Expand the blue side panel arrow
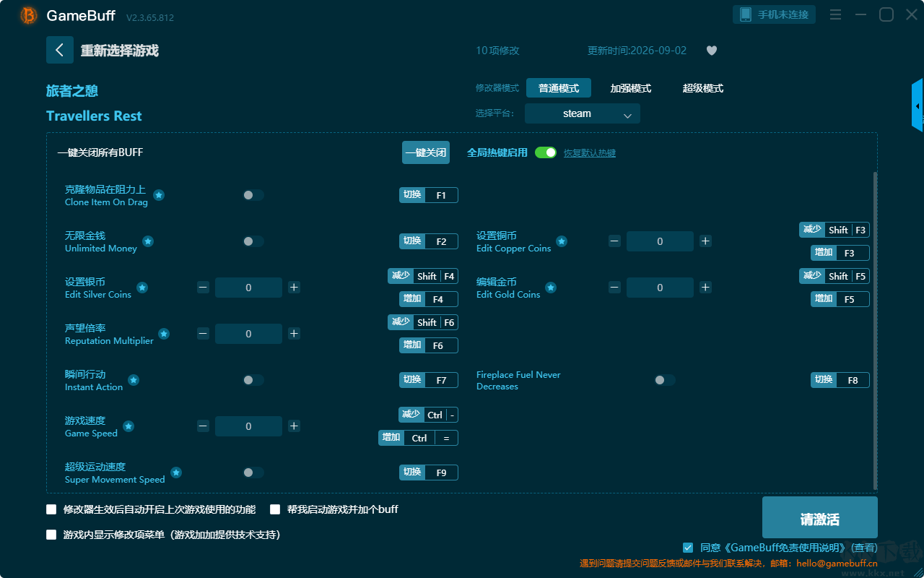 click(x=918, y=105)
